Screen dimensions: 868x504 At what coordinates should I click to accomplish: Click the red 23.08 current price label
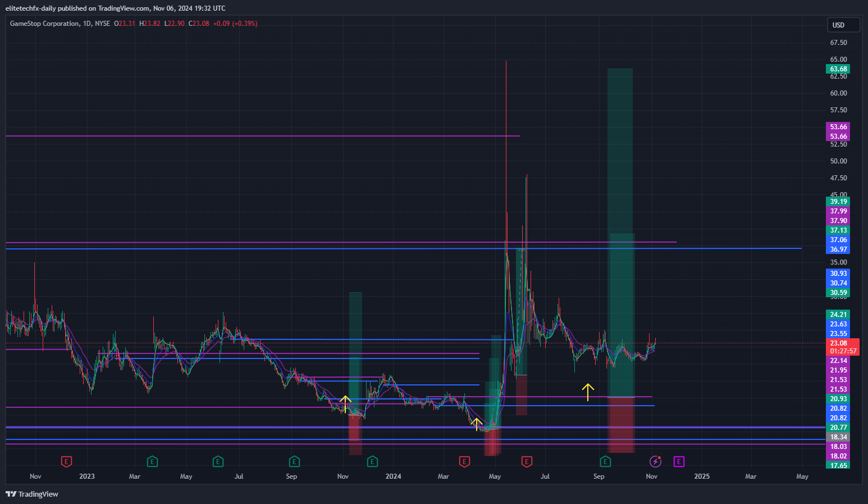839,343
